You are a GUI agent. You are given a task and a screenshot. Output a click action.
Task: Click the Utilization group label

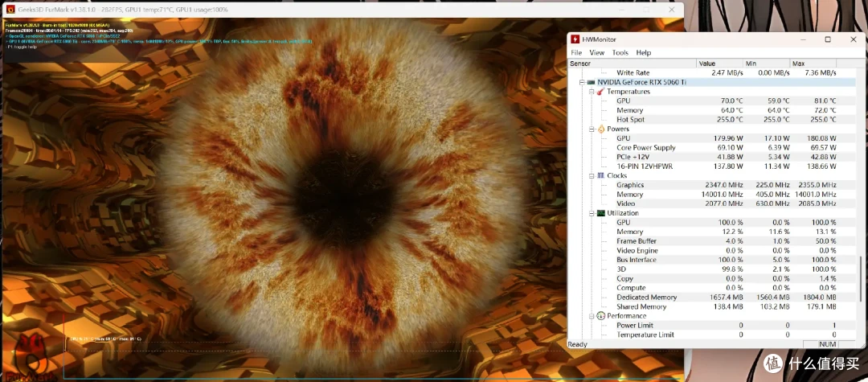[x=623, y=213]
